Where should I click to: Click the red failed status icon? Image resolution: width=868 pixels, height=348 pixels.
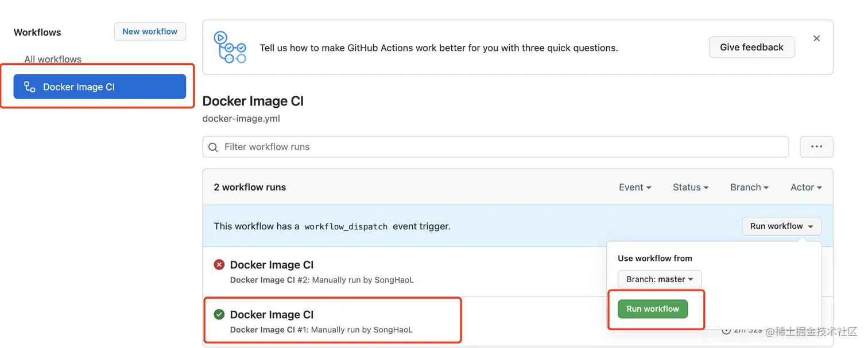coord(219,265)
